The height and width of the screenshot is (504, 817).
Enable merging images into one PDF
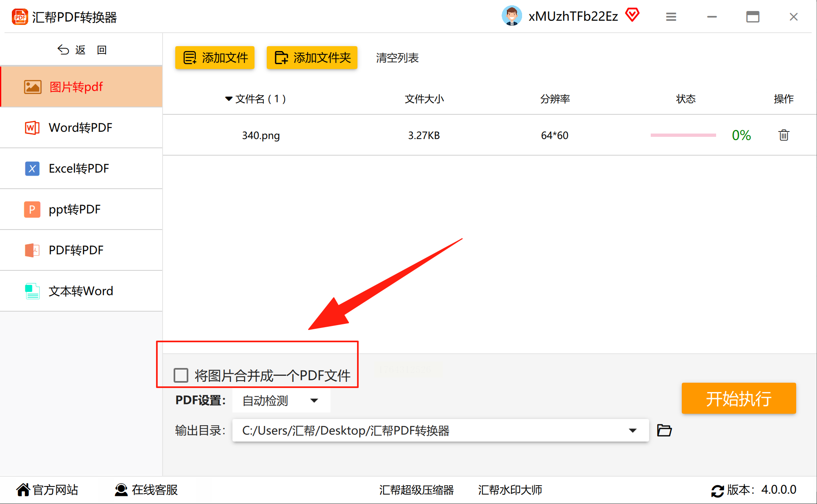181,375
